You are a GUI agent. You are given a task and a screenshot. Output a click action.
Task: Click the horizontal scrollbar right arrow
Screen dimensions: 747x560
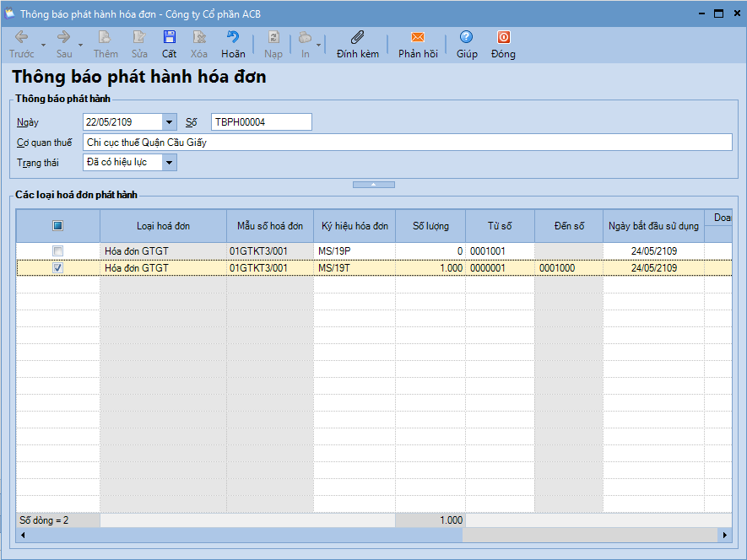click(723, 536)
